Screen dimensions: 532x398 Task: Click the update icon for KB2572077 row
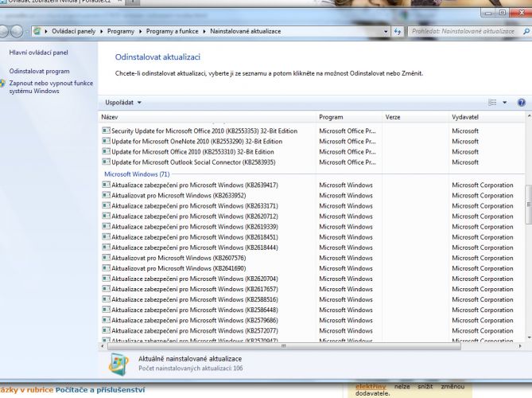[106, 330]
